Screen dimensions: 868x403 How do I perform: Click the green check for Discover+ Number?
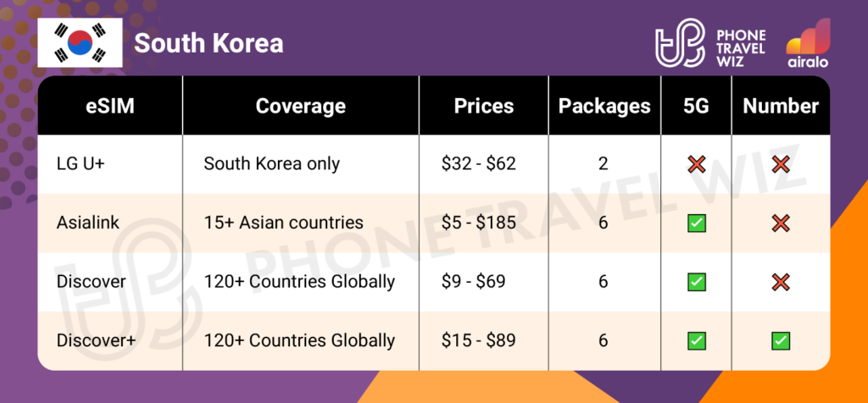[781, 340]
